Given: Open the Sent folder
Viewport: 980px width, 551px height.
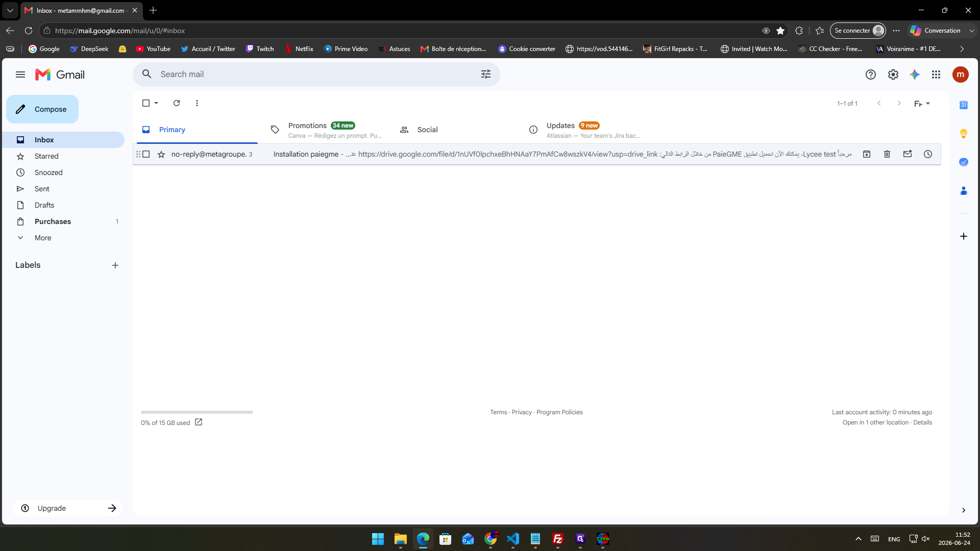Looking at the screenshot, I should coord(63,189).
